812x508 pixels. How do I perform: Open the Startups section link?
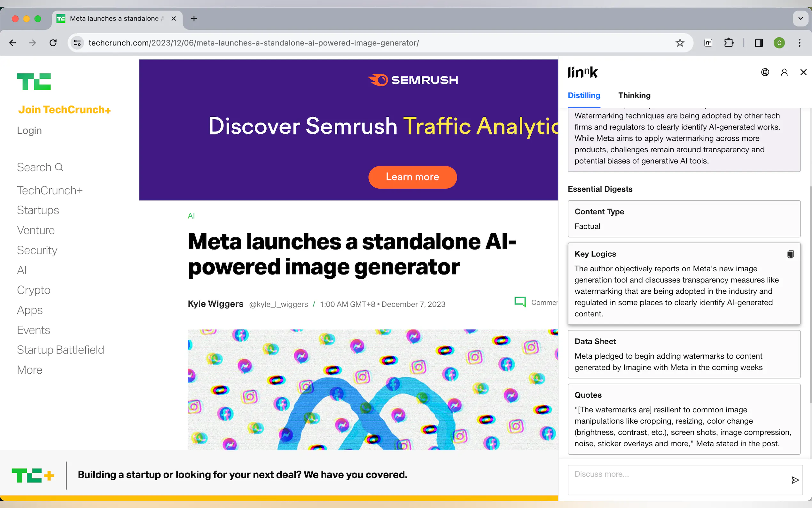[x=38, y=210]
